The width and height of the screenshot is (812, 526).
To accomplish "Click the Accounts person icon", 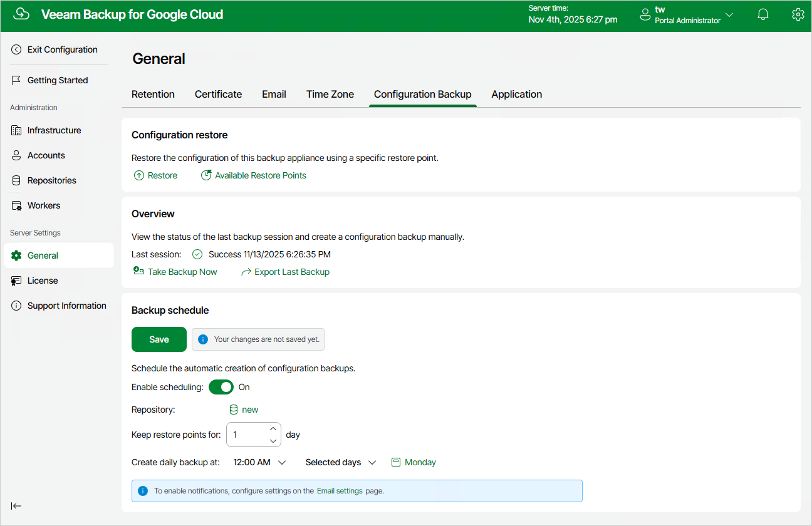I will [16, 155].
